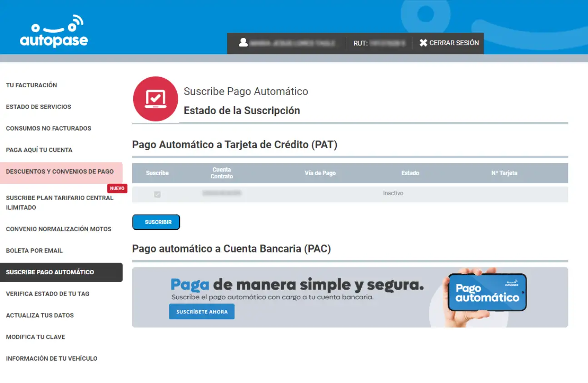Open Verifica Estado de Tu Tag

48,294
